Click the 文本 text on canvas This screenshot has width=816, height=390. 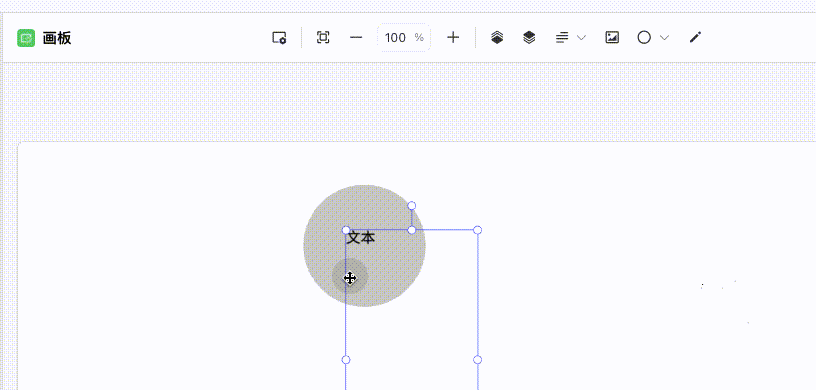pyautogui.click(x=361, y=238)
